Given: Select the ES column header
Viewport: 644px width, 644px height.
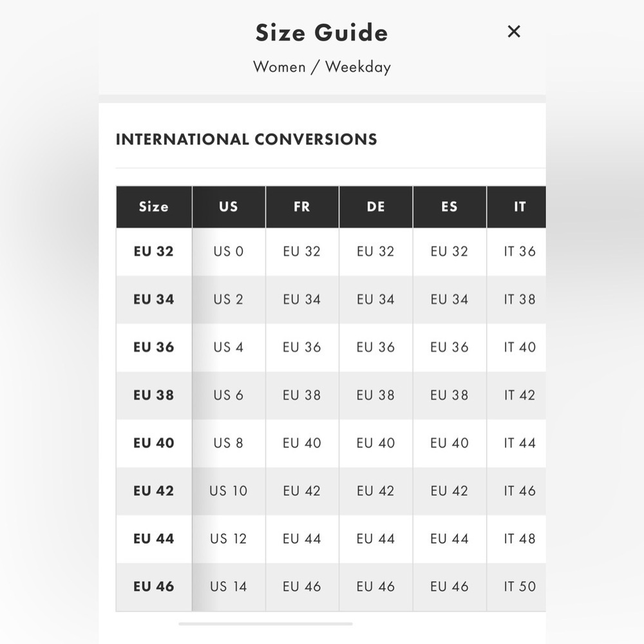Looking at the screenshot, I should (450, 207).
